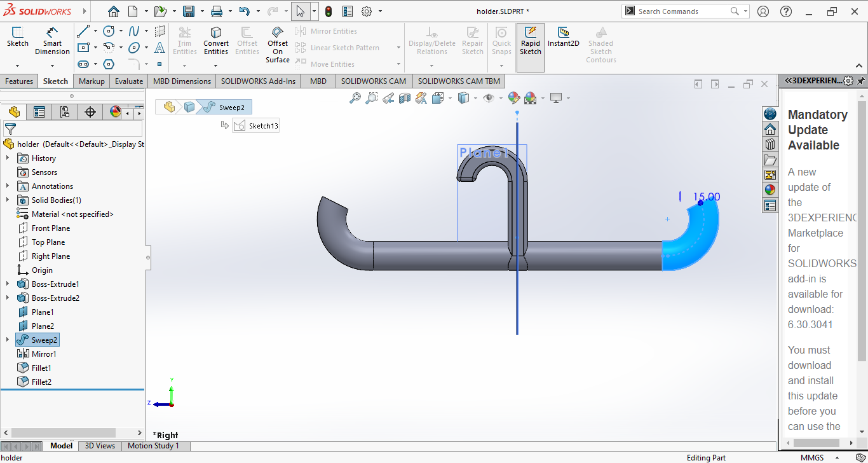Click the Smart Dimension tool
The height and width of the screenshot is (463, 868).
[x=52, y=41]
